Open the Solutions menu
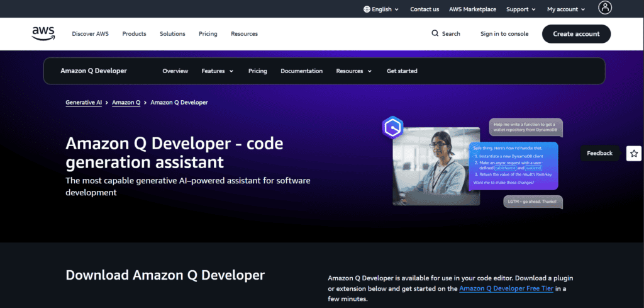 coord(172,34)
